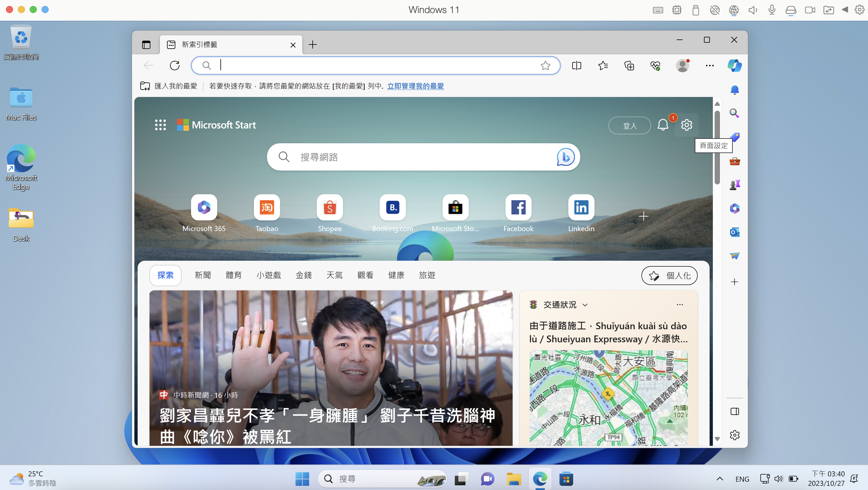This screenshot has height=490, width=868.
Task: Open 立即管理我的最愛 link
Action: point(416,86)
